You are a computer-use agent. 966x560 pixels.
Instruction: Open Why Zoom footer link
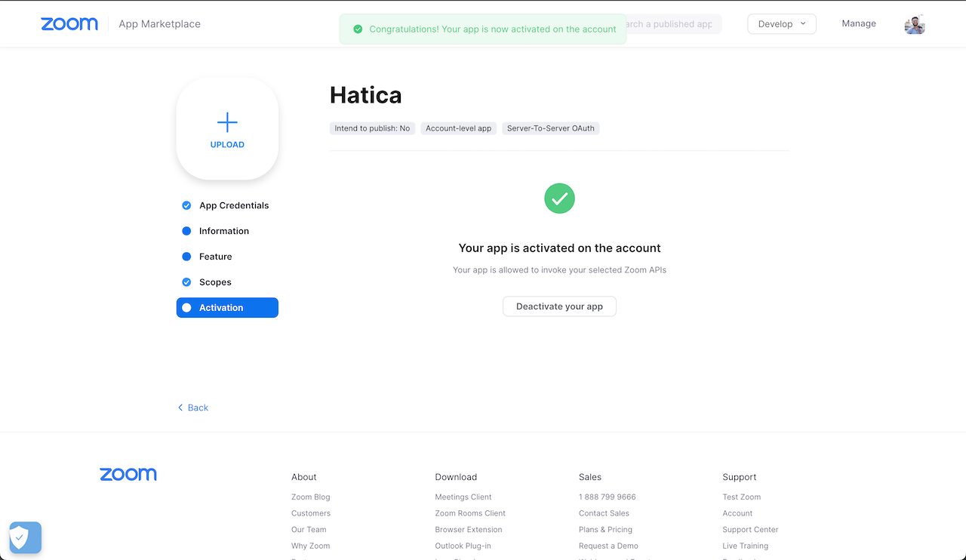point(310,546)
